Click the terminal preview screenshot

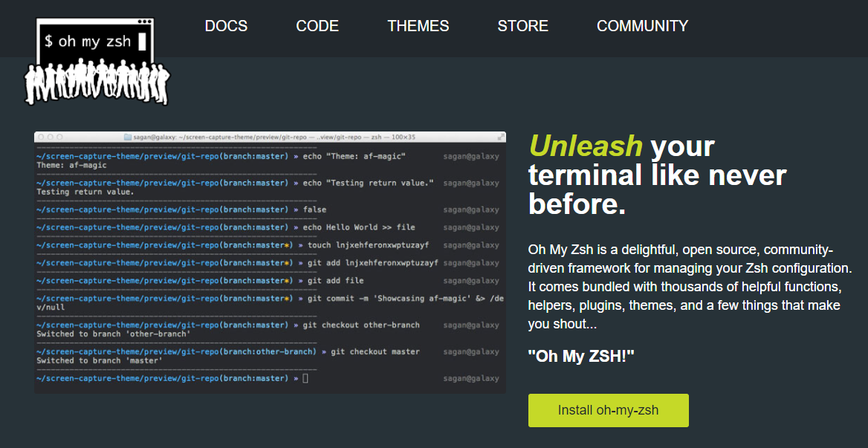271,262
